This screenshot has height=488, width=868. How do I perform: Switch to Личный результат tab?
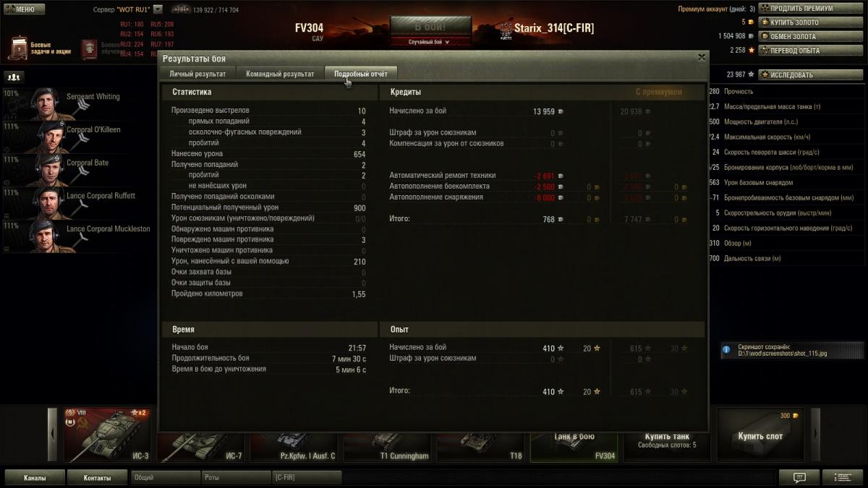click(x=197, y=74)
